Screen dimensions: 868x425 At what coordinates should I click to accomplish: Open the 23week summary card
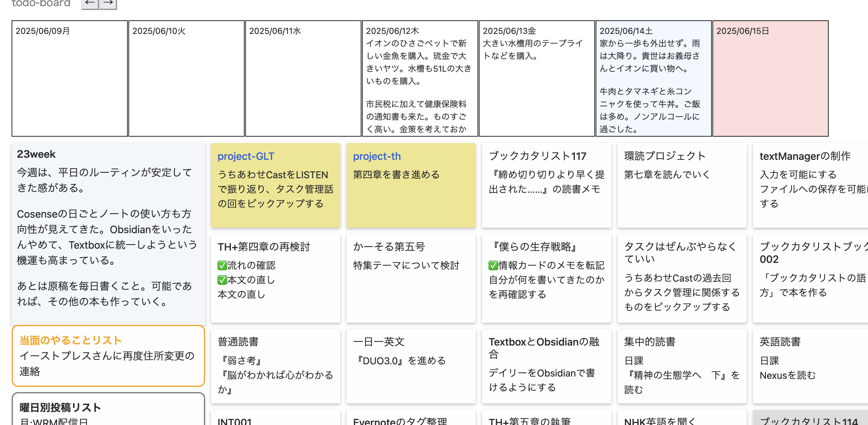tap(108, 233)
